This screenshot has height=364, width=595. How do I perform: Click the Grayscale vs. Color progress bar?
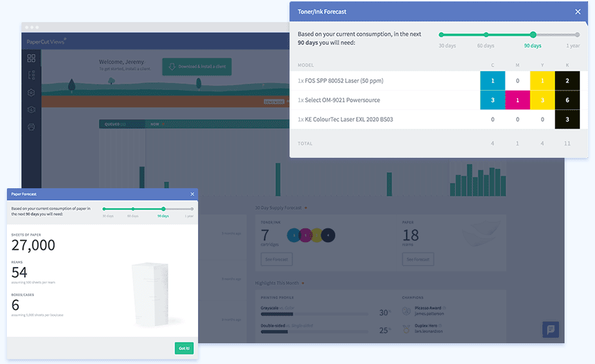pyautogui.click(x=314, y=314)
